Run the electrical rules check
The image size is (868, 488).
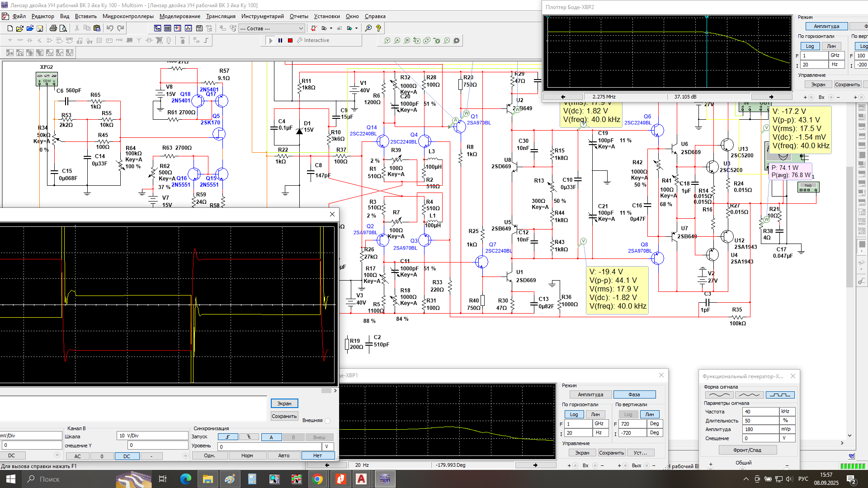[314, 28]
